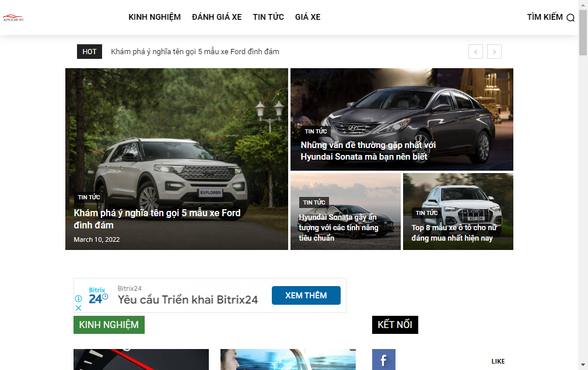
Task: Open the Đánh Giá Xe menu
Action: point(217,17)
